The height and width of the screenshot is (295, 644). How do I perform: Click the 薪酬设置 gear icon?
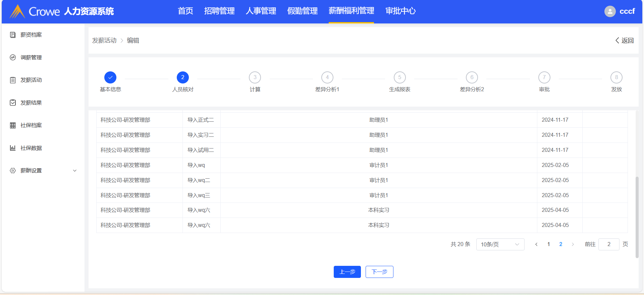click(13, 171)
